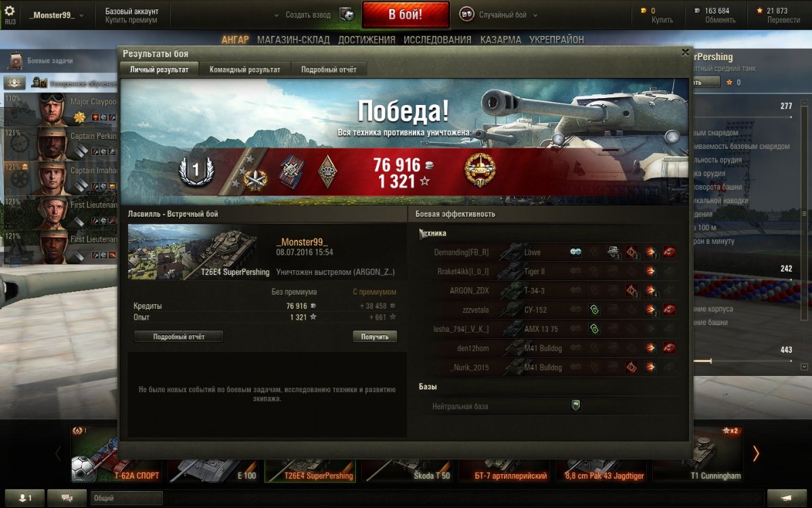
Task: Open the chat channels icon button
Action: (67, 498)
